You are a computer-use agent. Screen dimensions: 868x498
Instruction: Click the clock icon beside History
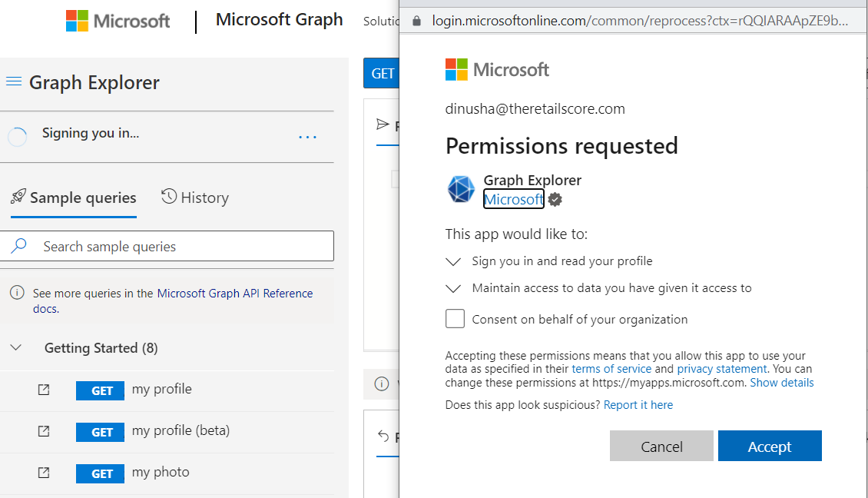169,196
